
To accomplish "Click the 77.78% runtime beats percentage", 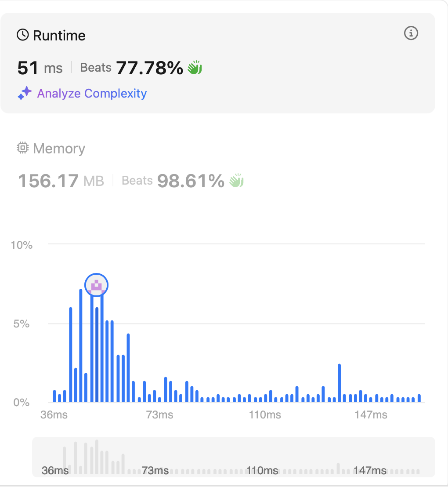I will (149, 68).
